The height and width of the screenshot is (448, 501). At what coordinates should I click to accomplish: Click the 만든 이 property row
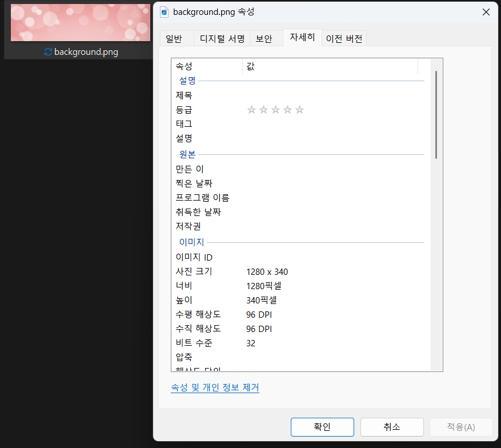tap(300, 169)
